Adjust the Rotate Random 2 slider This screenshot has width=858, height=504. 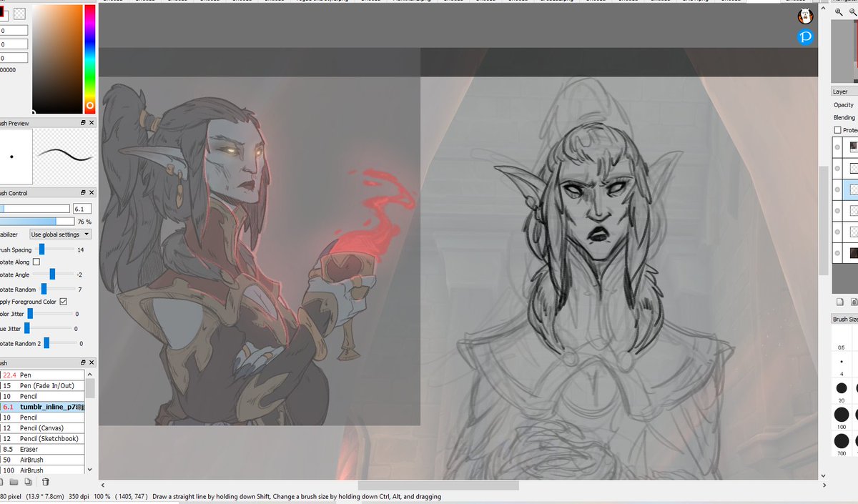coord(46,343)
